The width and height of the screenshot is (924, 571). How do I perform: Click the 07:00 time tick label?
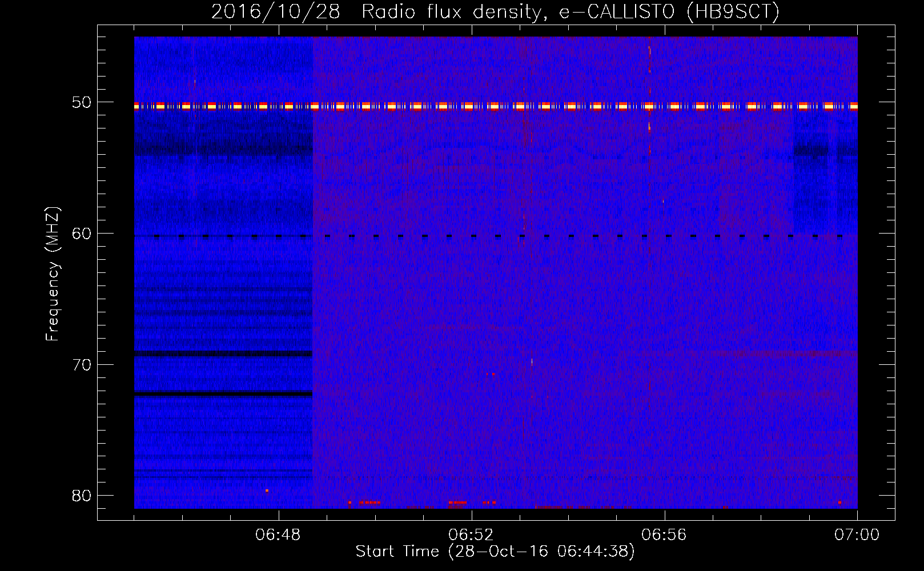[x=857, y=535]
